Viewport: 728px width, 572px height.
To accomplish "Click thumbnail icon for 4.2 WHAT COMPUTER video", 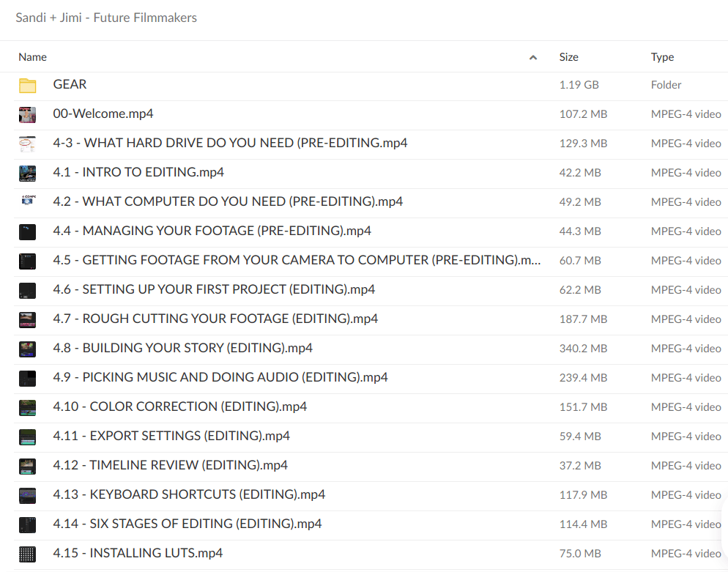I will pos(27,202).
